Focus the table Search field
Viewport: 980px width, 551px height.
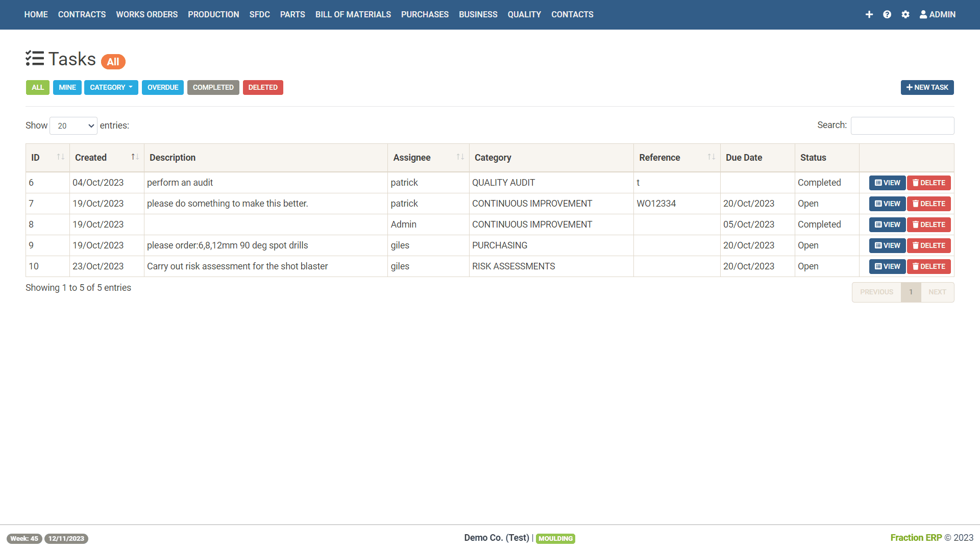[902, 126]
